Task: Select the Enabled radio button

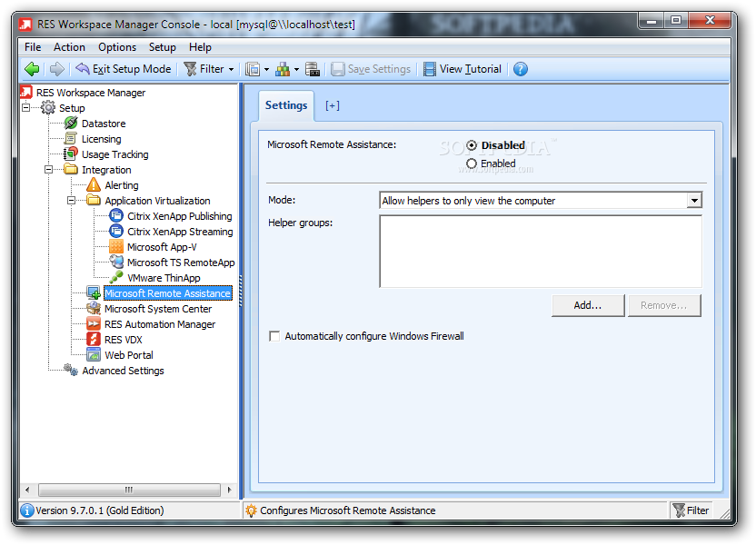Action: tap(472, 163)
